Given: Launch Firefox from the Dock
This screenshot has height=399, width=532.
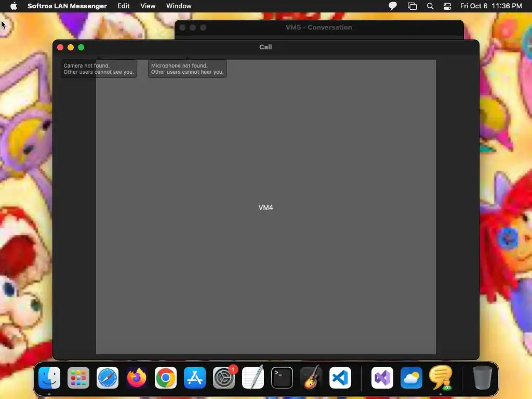Looking at the screenshot, I should click(x=137, y=377).
